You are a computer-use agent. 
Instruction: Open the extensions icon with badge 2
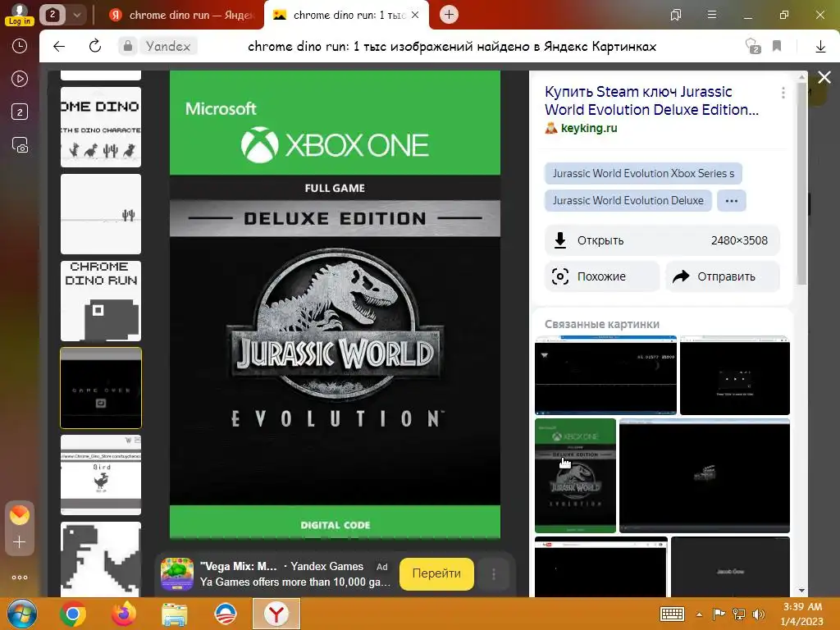[753, 46]
